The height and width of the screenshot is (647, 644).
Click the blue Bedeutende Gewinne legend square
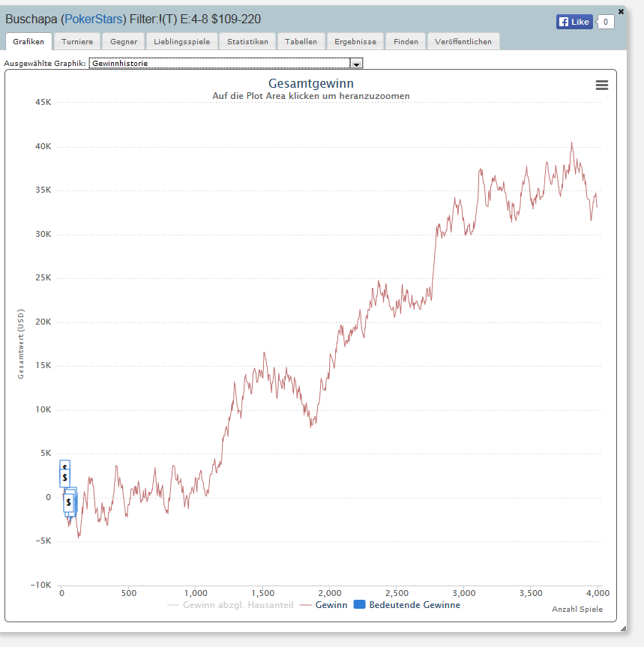click(x=360, y=604)
